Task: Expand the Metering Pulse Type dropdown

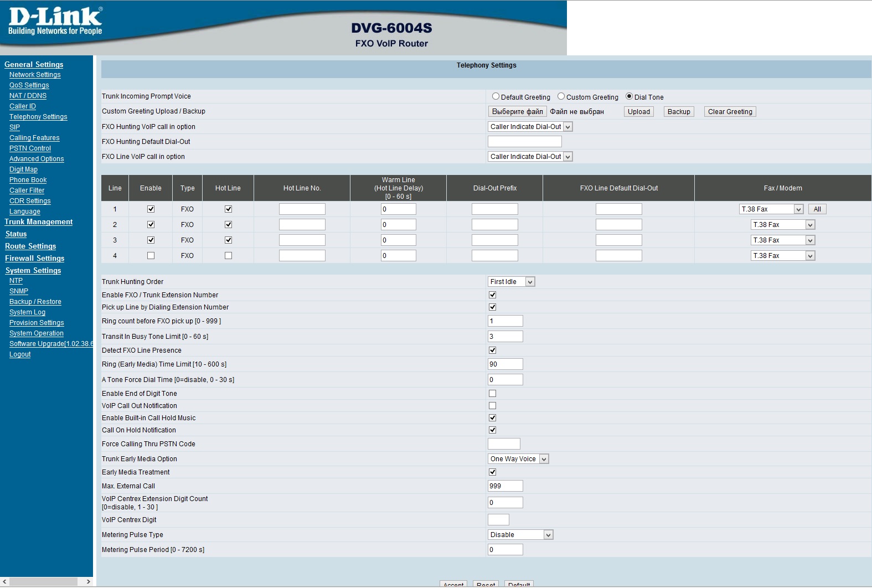Action: (520, 535)
